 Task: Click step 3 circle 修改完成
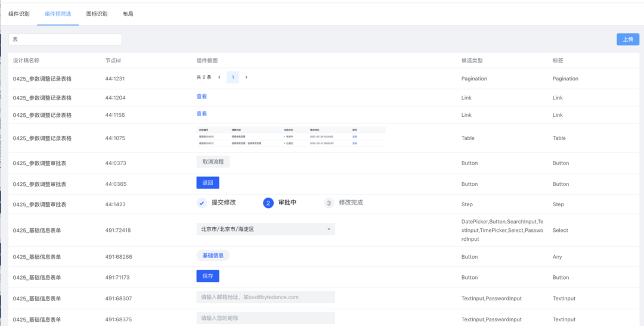point(329,203)
